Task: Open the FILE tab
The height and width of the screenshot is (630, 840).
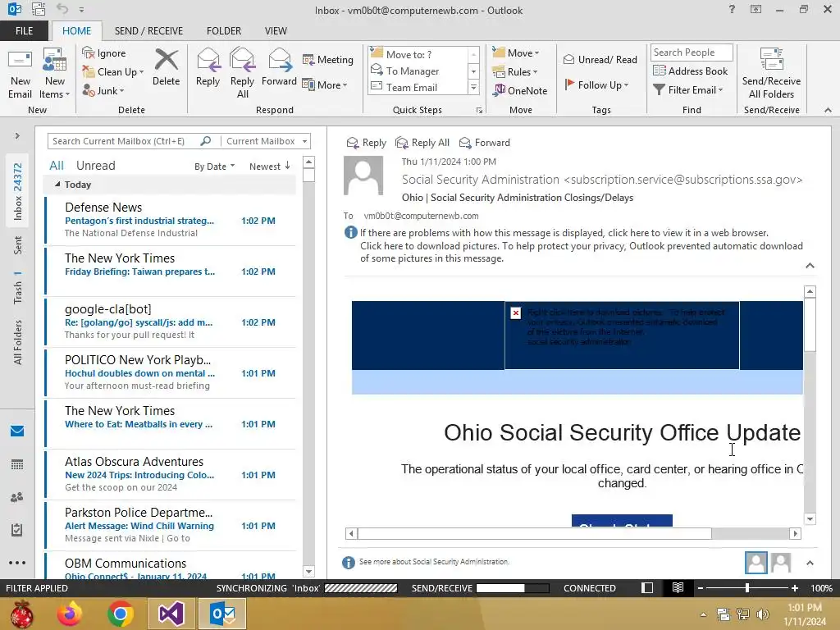Action: (x=24, y=31)
